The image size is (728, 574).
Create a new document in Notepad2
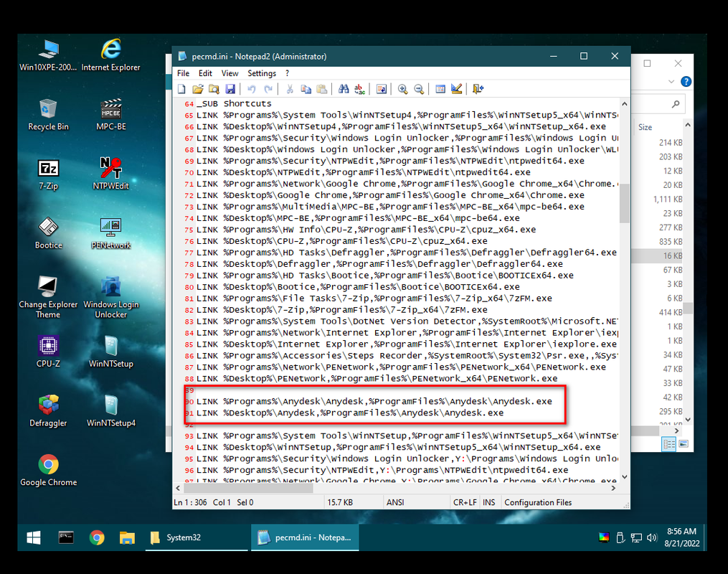point(182,89)
